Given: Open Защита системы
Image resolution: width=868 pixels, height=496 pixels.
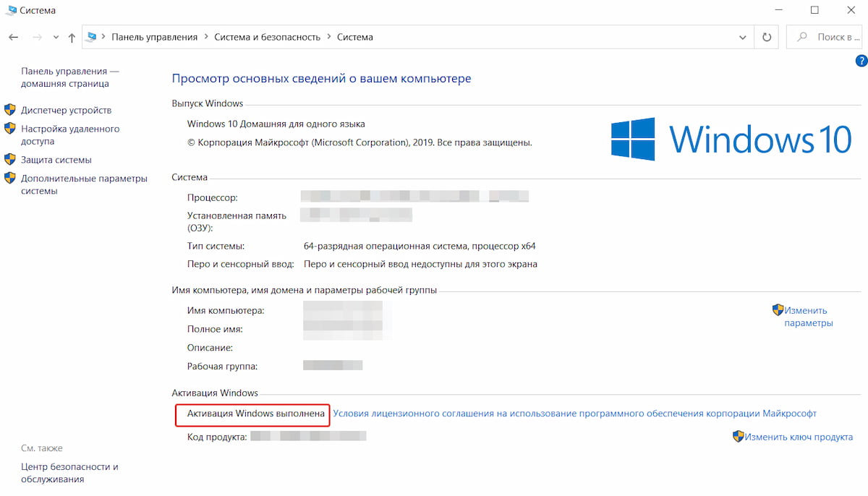Looking at the screenshot, I should click(56, 160).
